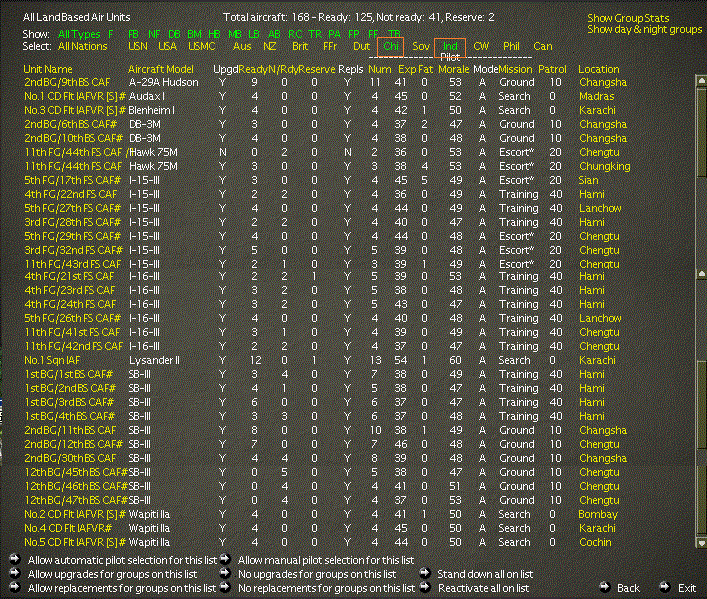Deselect the Ind nation filter
The width and height of the screenshot is (707, 599).
[x=450, y=46]
